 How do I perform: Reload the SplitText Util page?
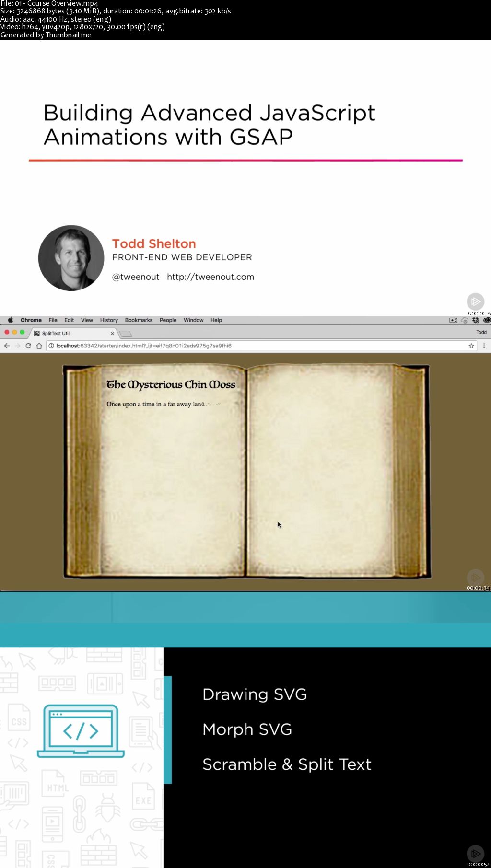point(28,346)
